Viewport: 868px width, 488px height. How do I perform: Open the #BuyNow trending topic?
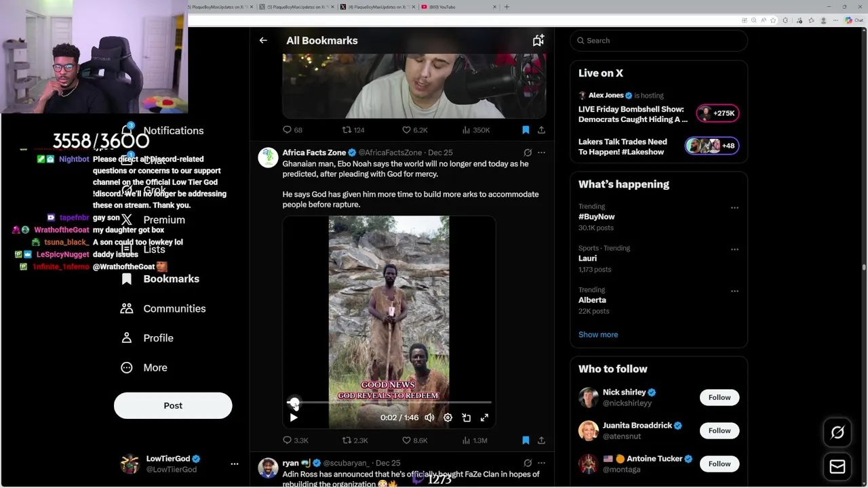tap(596, 217)
